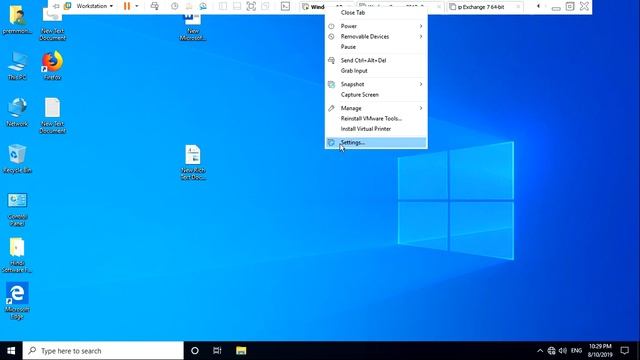Click the Type here to search box

tap(103, 351)
